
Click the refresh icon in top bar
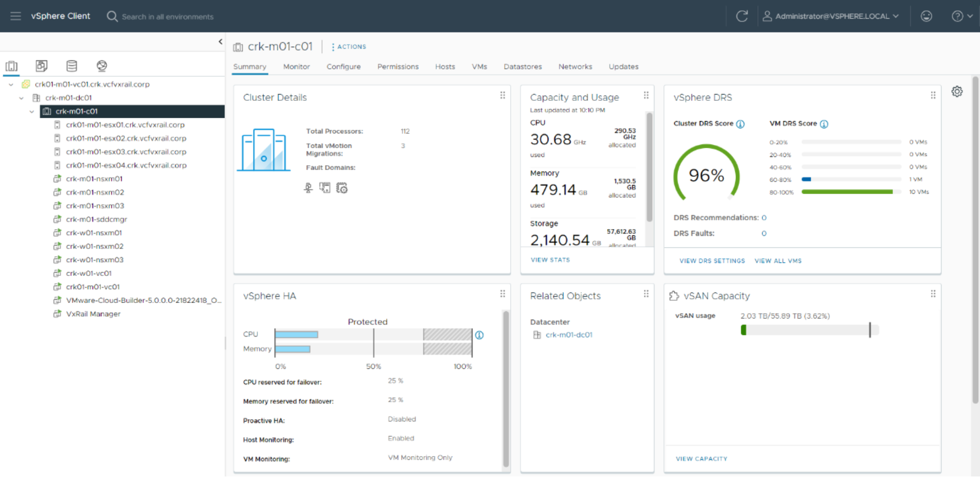[742, 16]
